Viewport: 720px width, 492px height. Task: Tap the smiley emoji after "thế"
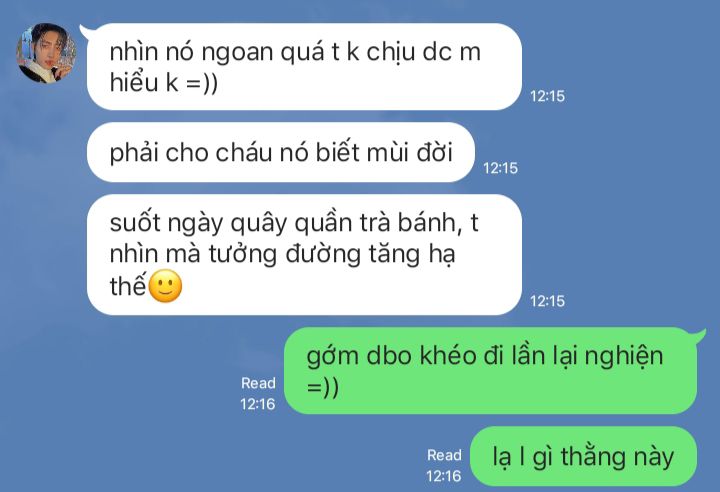click(x=166, y=286)
